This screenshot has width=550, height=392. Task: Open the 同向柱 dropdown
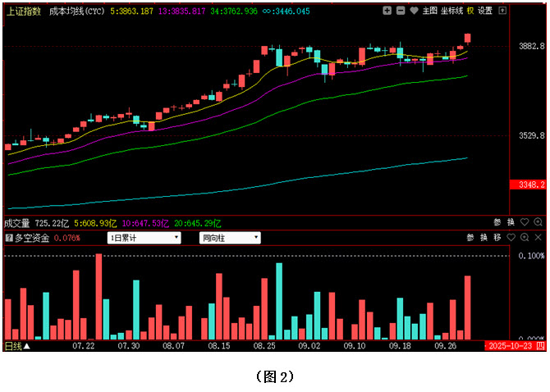pos(231,238)
